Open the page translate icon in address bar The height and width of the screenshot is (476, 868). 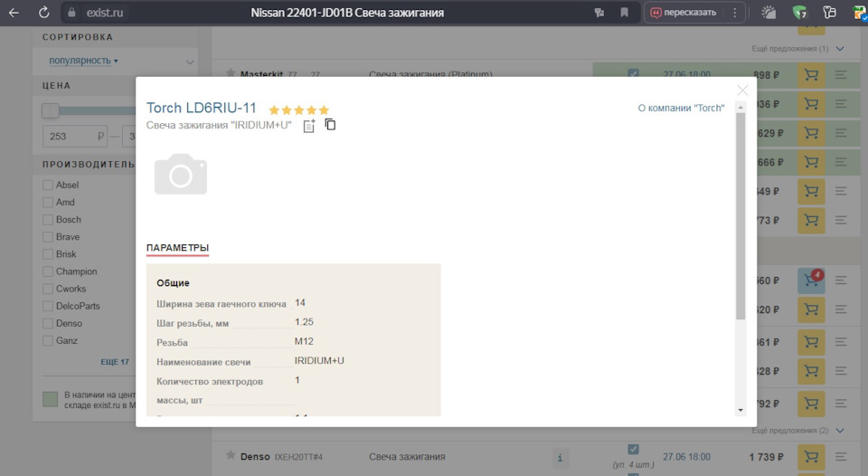(x=599, y=12)
